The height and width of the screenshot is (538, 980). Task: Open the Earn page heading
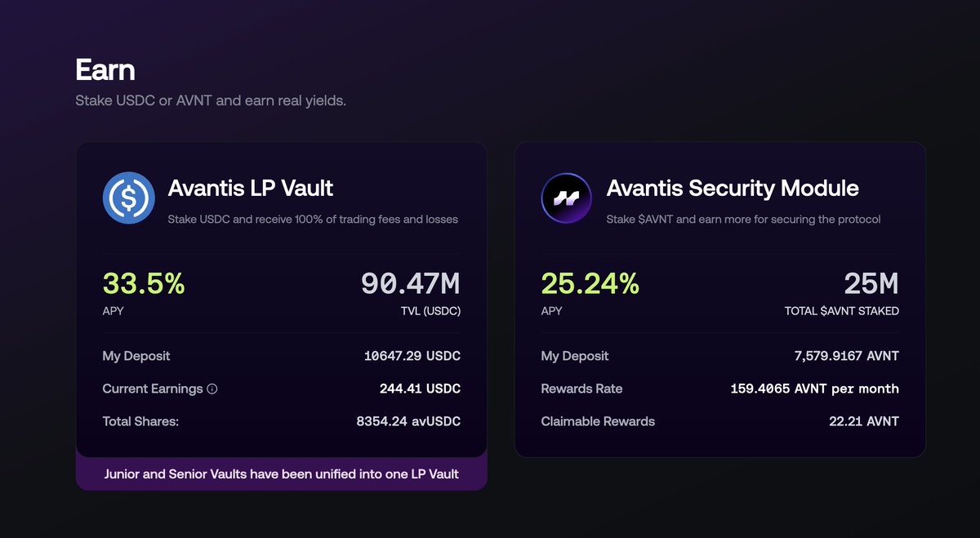pos(105,69)
